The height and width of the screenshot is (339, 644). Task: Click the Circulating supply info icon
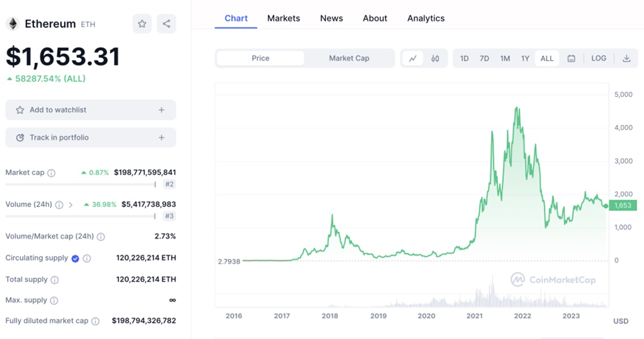[x=87, y=258]
